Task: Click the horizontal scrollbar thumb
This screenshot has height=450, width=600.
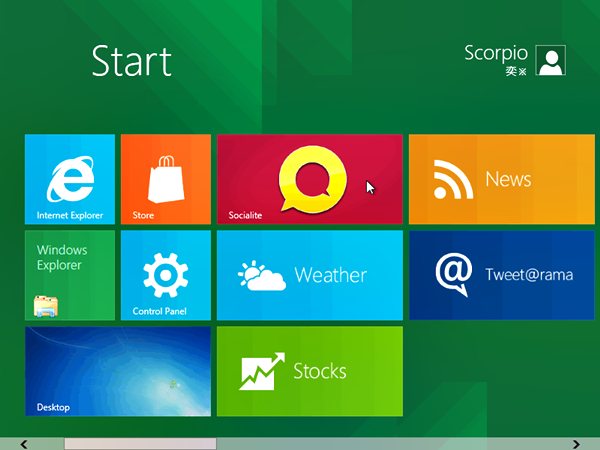Action: [x=140, y=444]
